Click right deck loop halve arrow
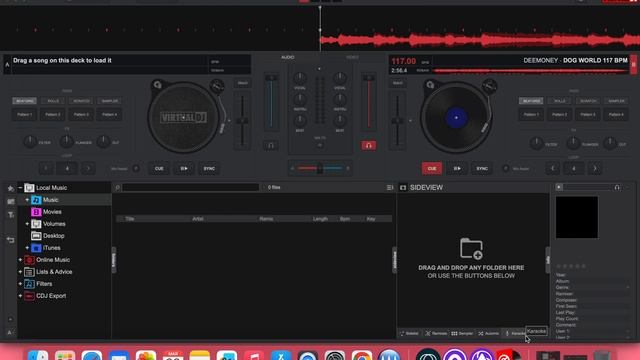This screenshot has height=360, width=640. click(553, 168)
